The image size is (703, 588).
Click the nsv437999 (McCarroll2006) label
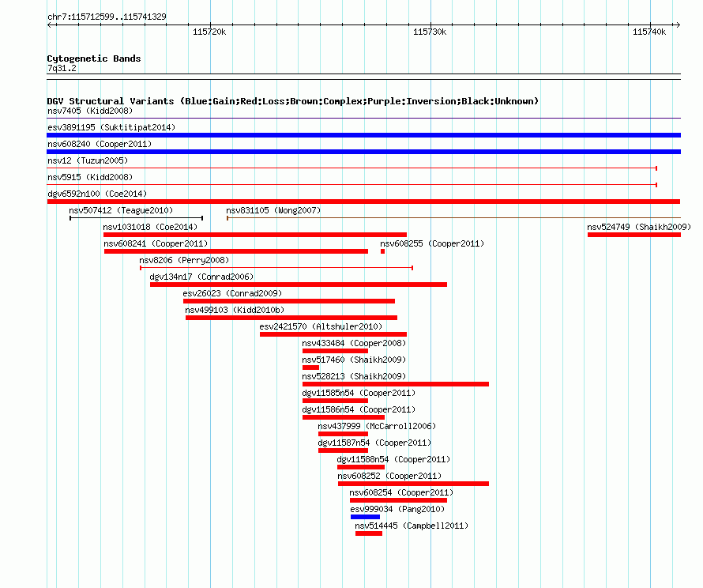pos(377,426)
